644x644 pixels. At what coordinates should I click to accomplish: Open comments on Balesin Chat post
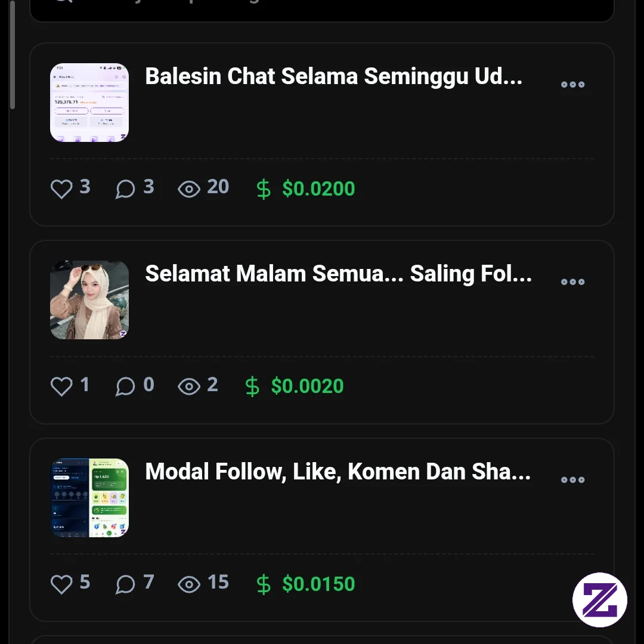[125, 189]
